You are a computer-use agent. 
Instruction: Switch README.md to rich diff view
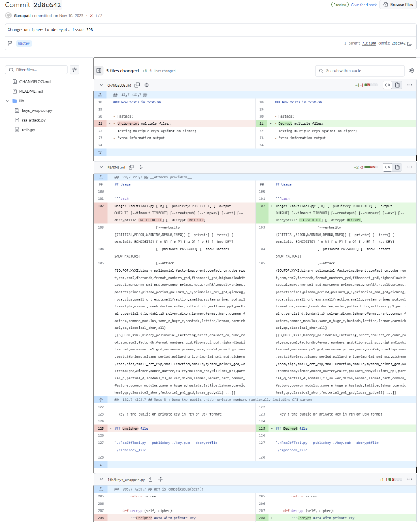coord(397,167)
